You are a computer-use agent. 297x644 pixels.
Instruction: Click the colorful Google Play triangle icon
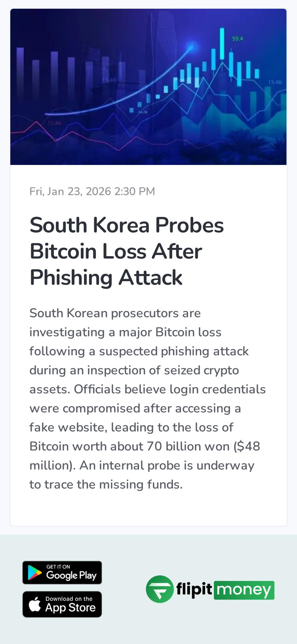(35, 573)
